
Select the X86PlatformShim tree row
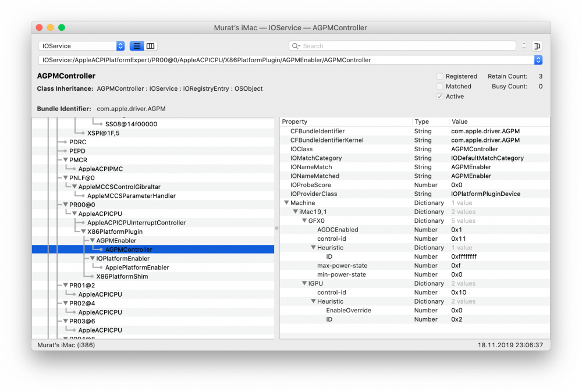[x=153, y=276]
